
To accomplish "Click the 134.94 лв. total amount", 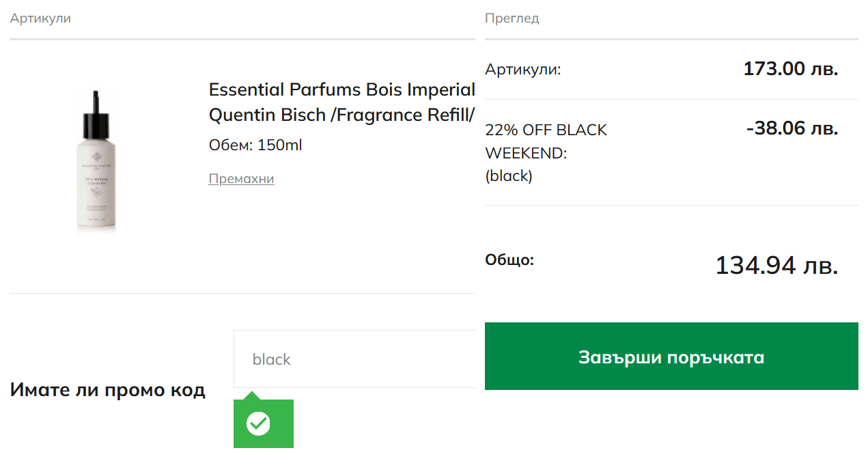I will coord(776,266).
